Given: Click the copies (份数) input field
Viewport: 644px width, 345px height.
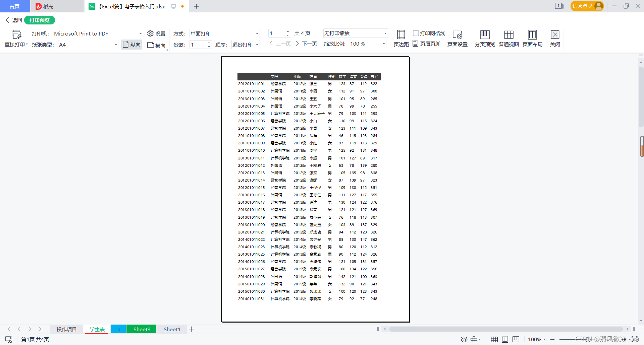Looking at the screenshot, I should click(x=198, y=45).
